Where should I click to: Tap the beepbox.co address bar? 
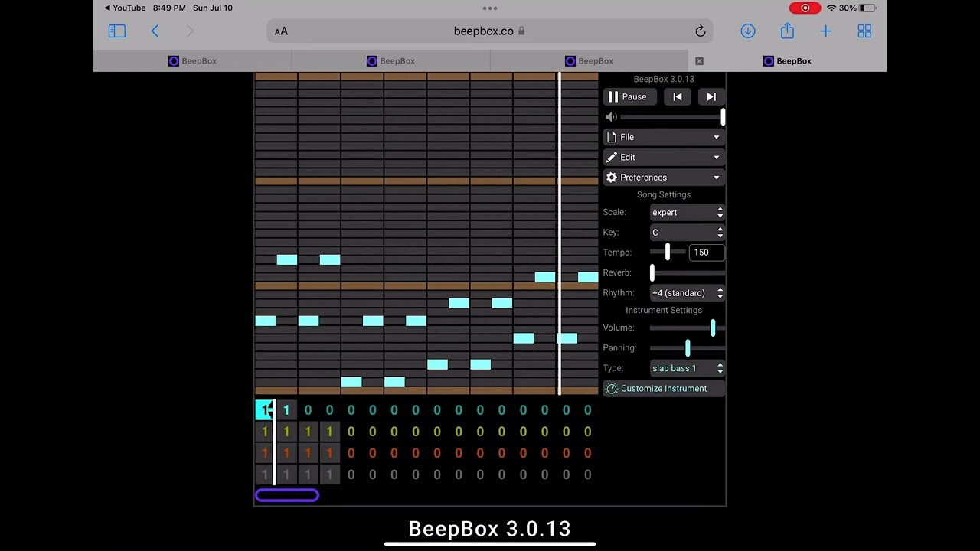tap(490, 31)
